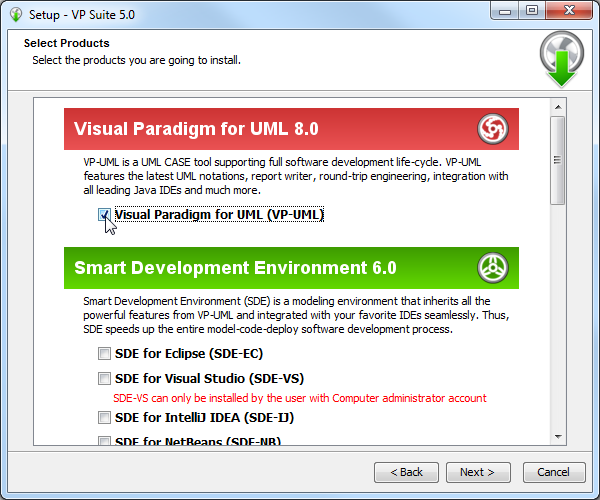
Task: Go to the previous step with Back
Action: tap(406, 472)
